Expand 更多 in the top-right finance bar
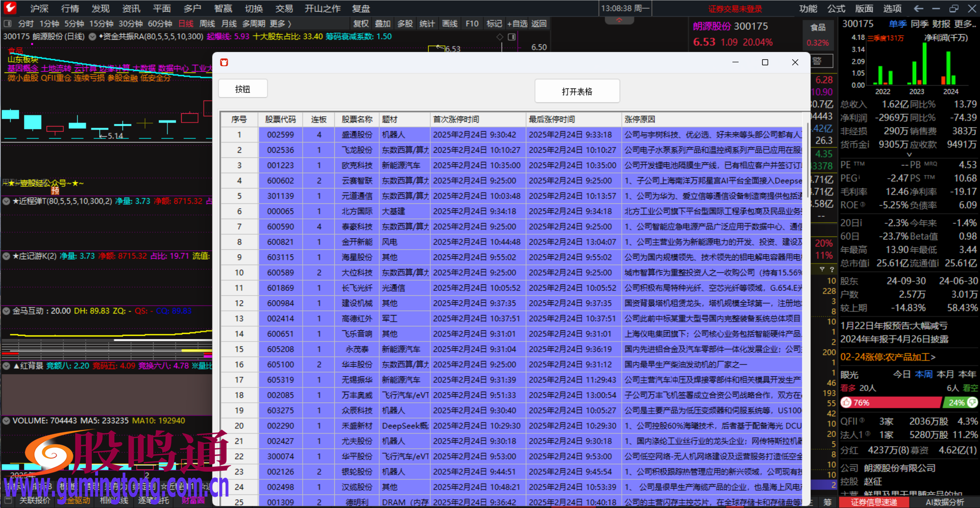This screenshot has width=980, height=508. point(965,23)
